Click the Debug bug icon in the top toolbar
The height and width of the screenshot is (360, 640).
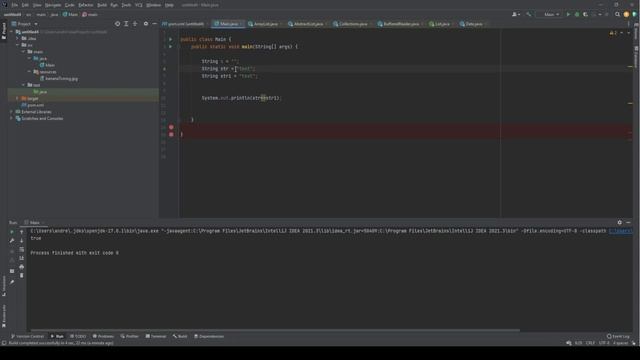pyautogui.click(x=577, y=14)
